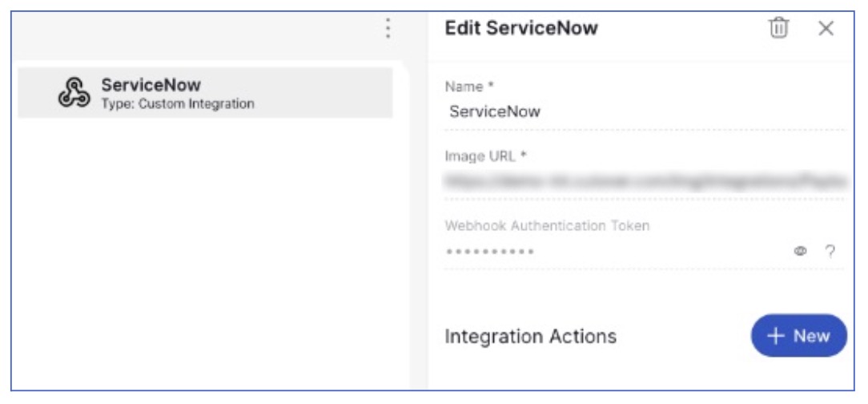Click the 'Type: Custom Integration' text
This screenshot has height=404, width=868.
click(x=178, y=103)
